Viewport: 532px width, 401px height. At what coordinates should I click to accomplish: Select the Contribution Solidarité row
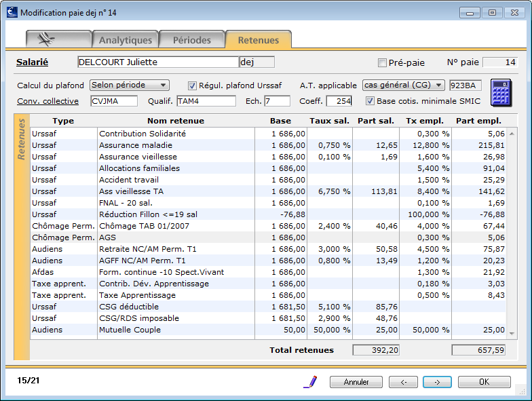(268, 134)
